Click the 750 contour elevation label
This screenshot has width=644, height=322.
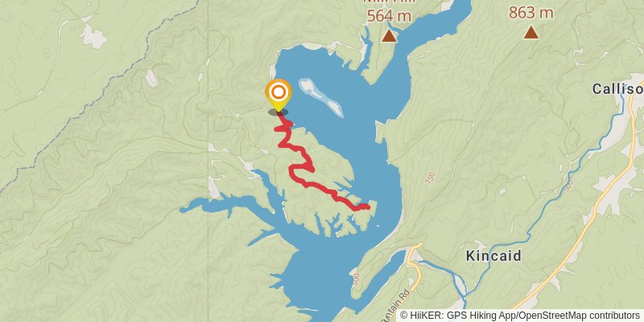point(430,177)
